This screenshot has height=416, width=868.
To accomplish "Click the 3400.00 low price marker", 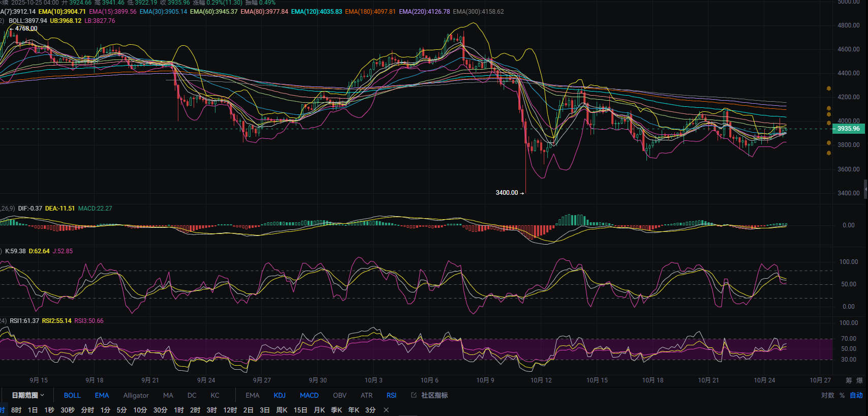I will (507, 193).
